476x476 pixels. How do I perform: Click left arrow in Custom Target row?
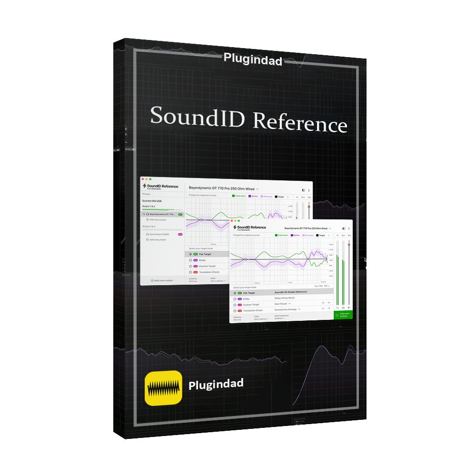(x=323, y=303)
